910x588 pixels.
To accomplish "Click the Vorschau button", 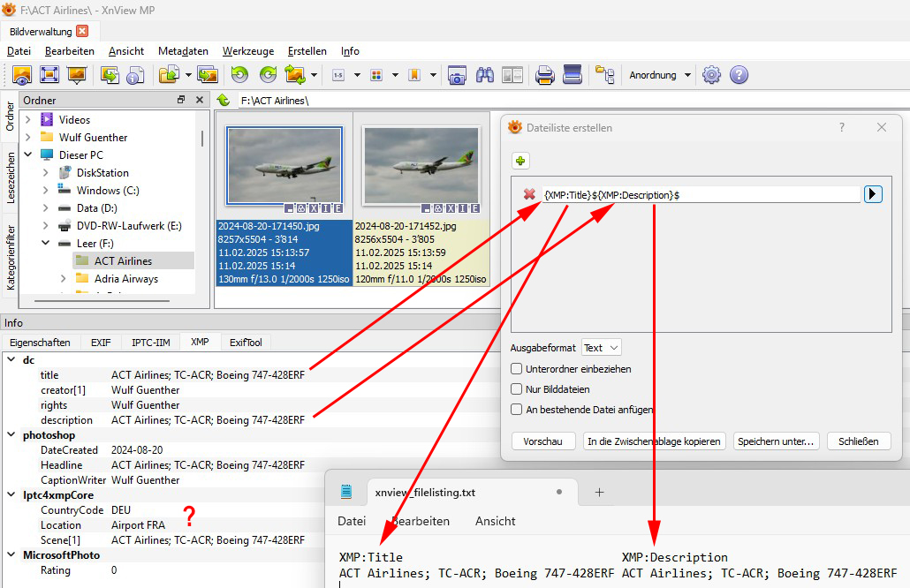I will 543,441.
